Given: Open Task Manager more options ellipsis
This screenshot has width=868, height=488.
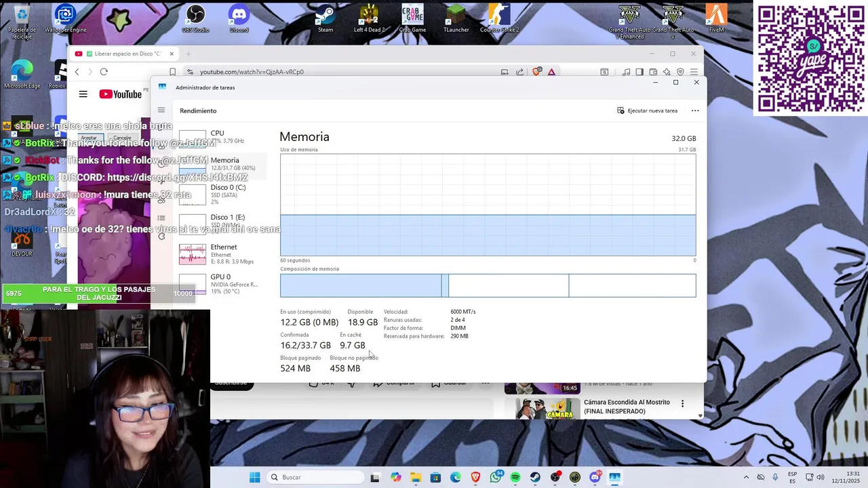Looking at the screenshot, I should 694,110.
